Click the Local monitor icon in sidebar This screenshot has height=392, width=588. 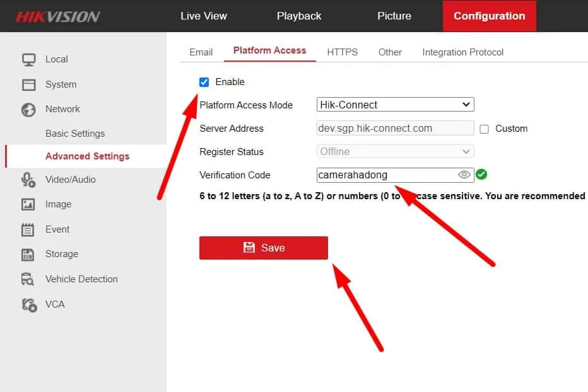[28, 60]
